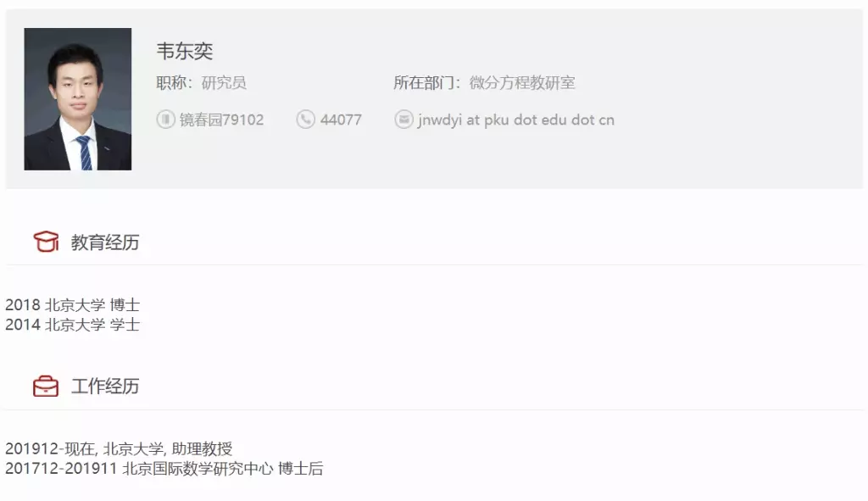Click the telephone icon
The image size is (868, 501).
(305, 119)
